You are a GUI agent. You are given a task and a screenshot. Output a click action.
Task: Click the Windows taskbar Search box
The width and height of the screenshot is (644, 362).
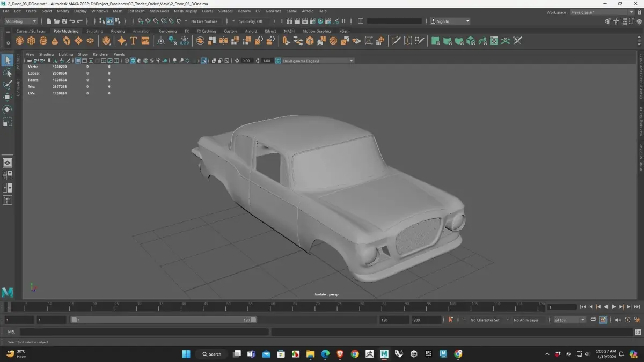pyautogui.click(x=212, y=354)
